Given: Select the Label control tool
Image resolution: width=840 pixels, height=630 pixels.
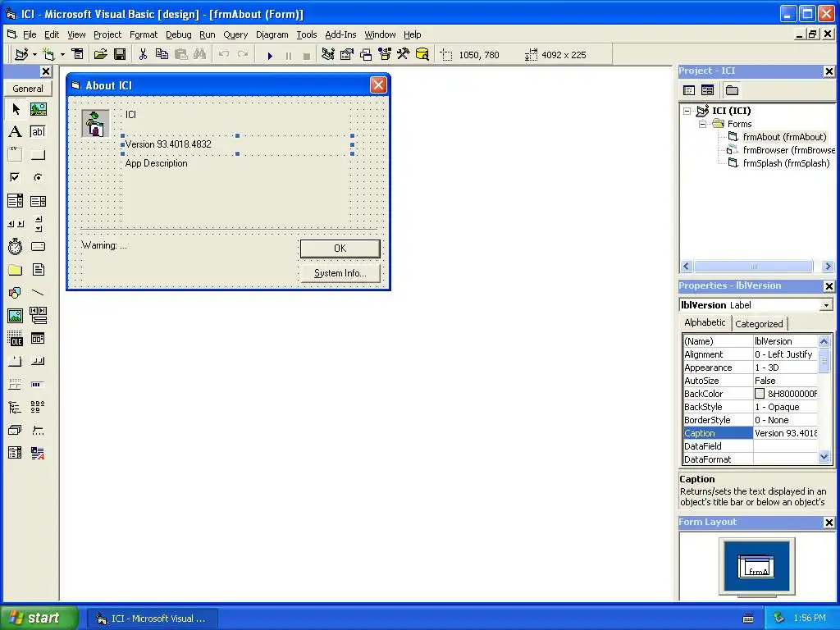Looking at the screenshot, I should (16, 132).
